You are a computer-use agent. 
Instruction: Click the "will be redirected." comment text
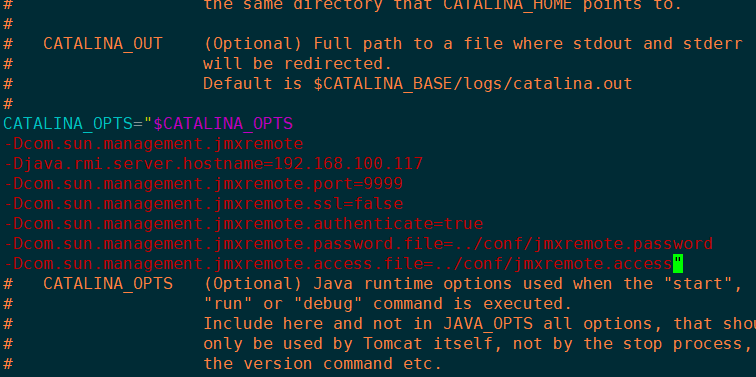coord(298,64)
